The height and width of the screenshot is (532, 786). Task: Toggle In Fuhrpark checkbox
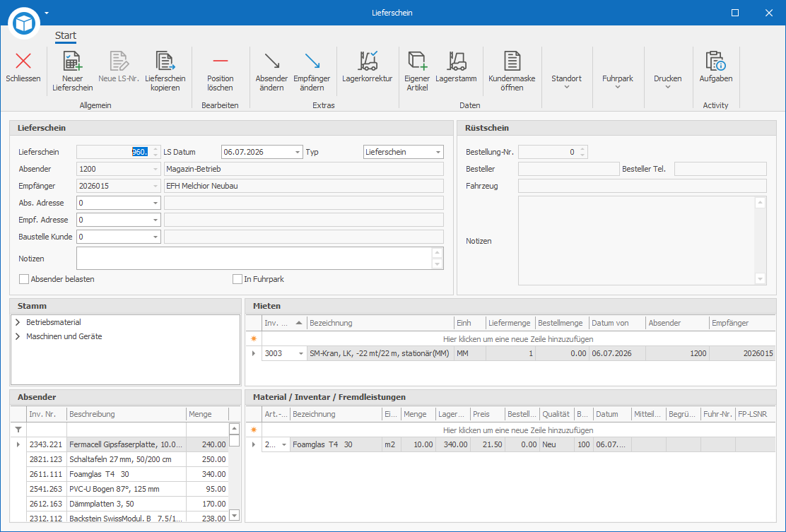[237, 279]
